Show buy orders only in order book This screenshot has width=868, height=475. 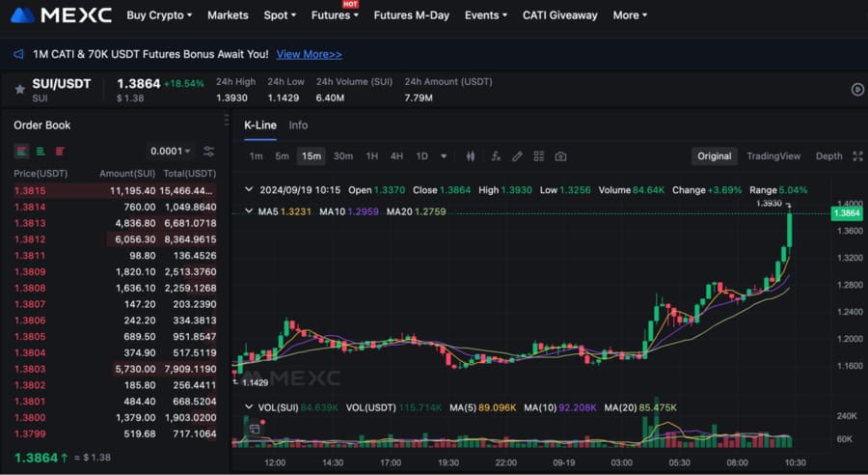(41, 151)
